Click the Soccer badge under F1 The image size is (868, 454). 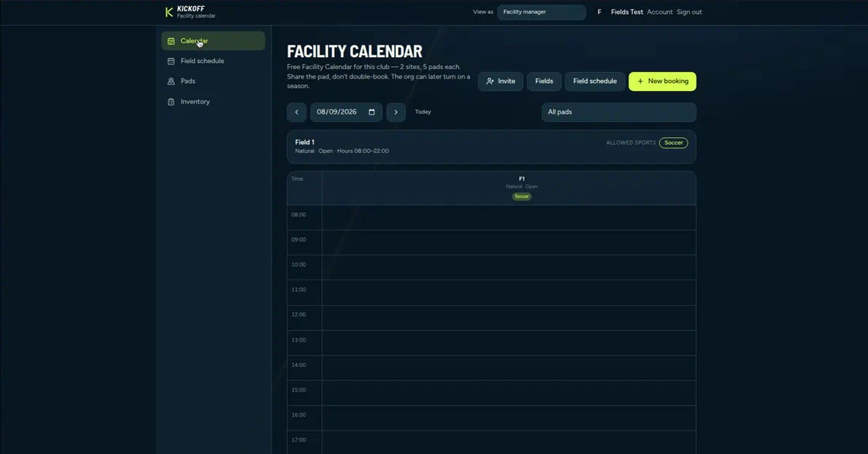click(x=522, y=196)
